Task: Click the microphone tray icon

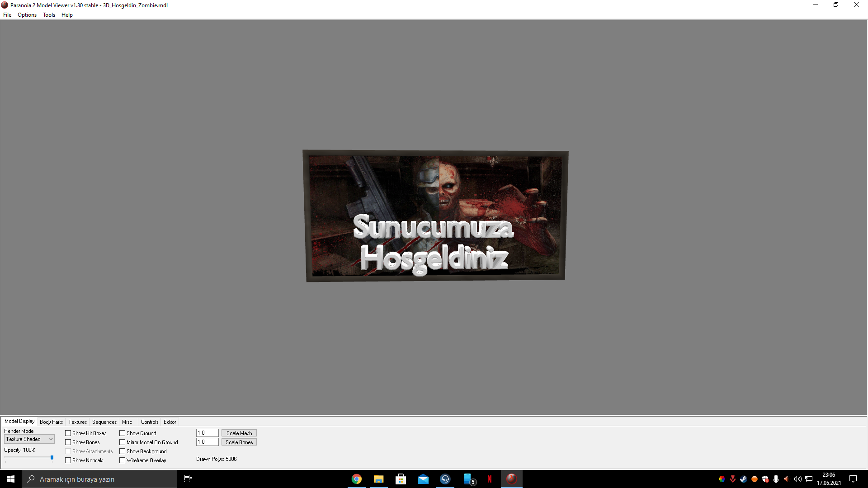Action: (776, 479)
